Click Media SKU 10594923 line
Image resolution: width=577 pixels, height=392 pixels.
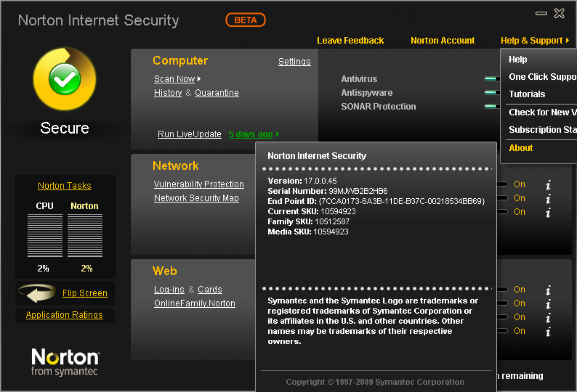308,232
